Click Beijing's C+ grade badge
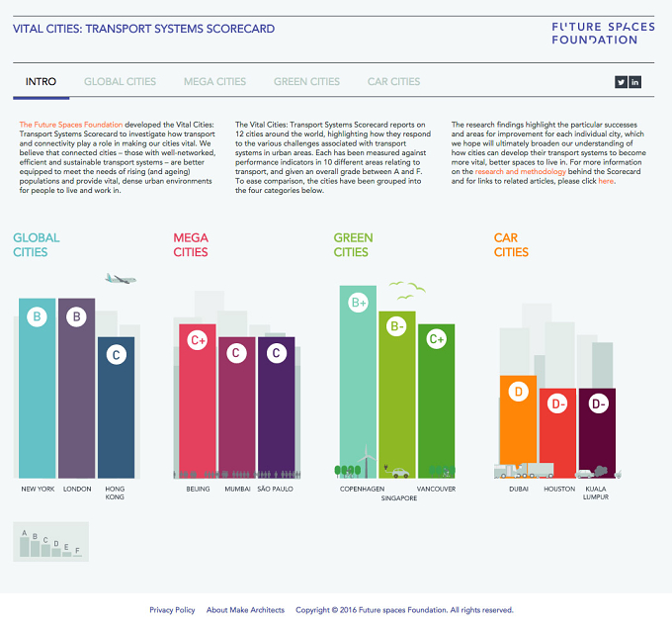The image size is (672, 627). [x=197, y=340]
